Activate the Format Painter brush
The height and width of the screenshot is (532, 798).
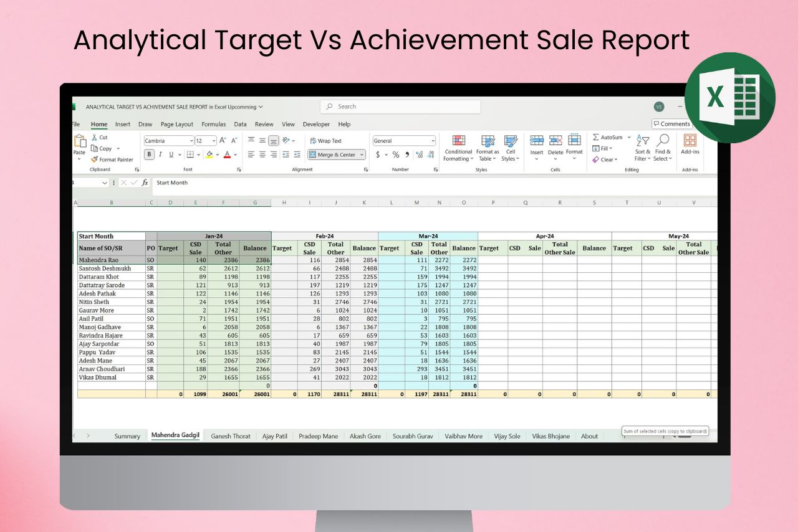coord(95,159)
